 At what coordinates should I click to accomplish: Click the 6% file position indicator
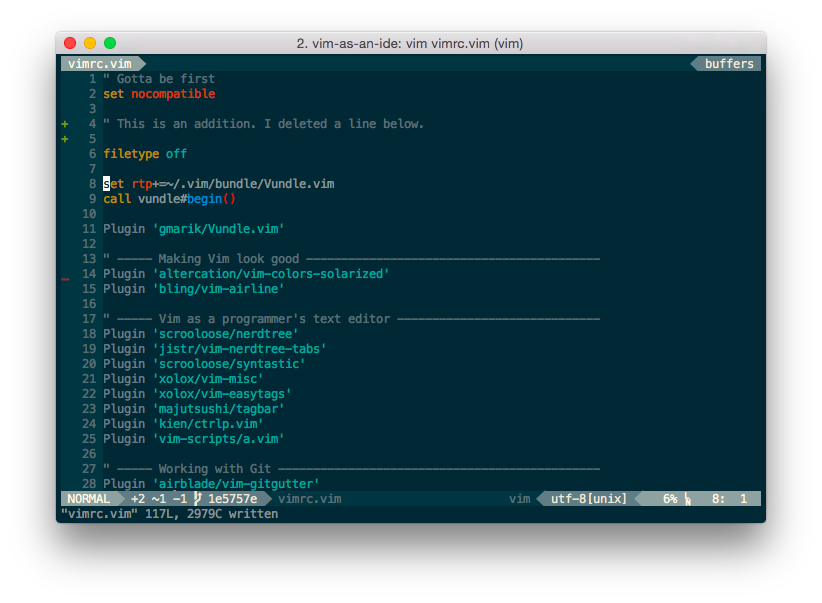click(x=670, y=499)
